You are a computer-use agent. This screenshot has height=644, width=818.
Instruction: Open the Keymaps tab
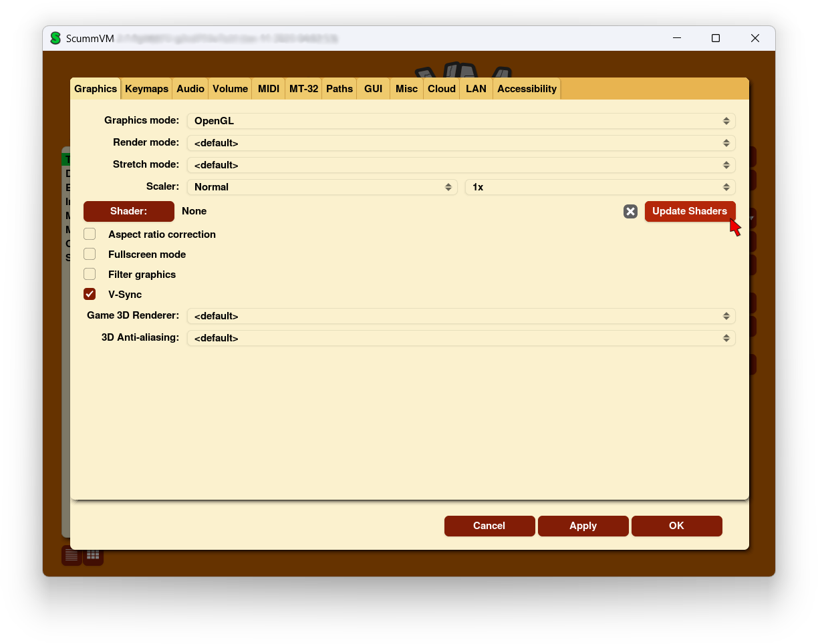146,89
